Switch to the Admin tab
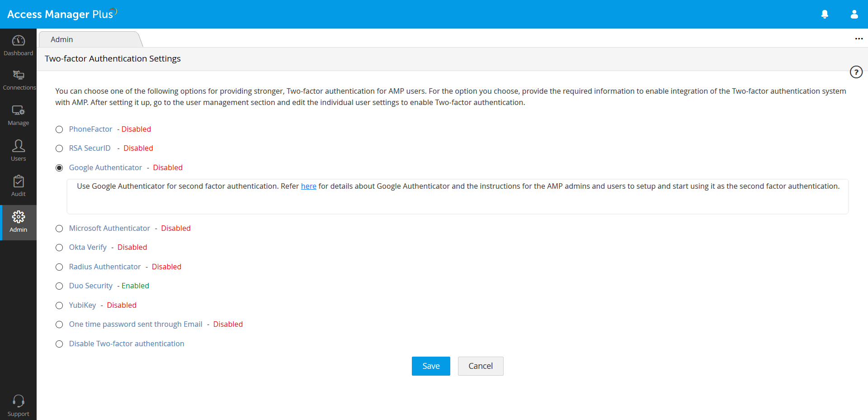 tap(90, 39)
